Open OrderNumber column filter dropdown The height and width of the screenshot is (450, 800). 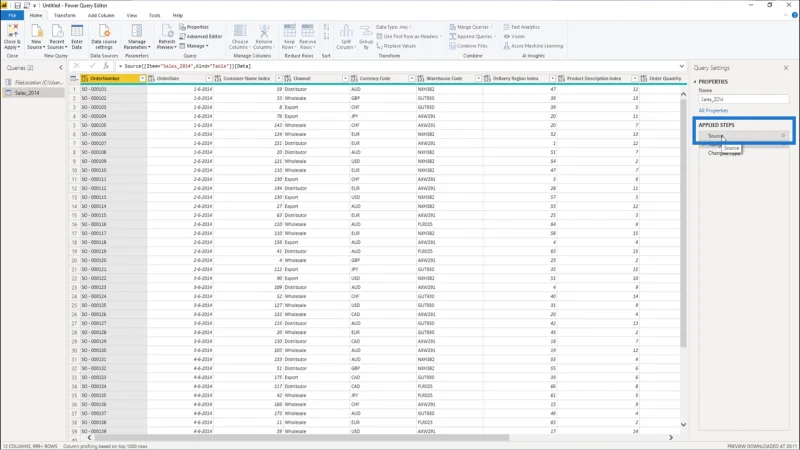coord(142,79)
